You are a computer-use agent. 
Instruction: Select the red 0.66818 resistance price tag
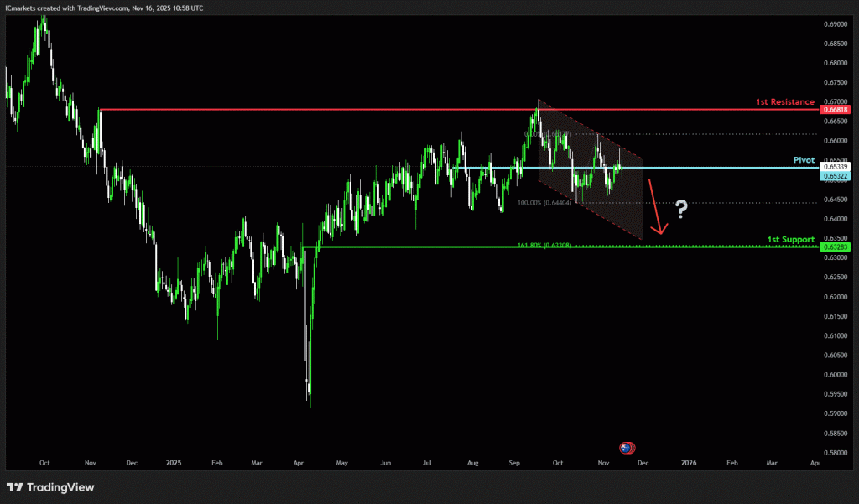(834, 110)
